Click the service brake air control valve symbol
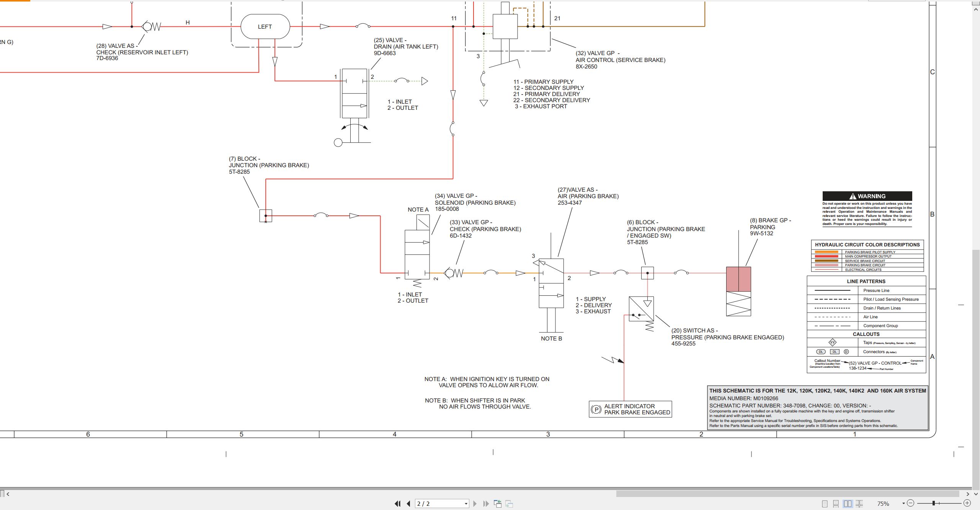This screenshot has width=980, height=510. point(505,26)
